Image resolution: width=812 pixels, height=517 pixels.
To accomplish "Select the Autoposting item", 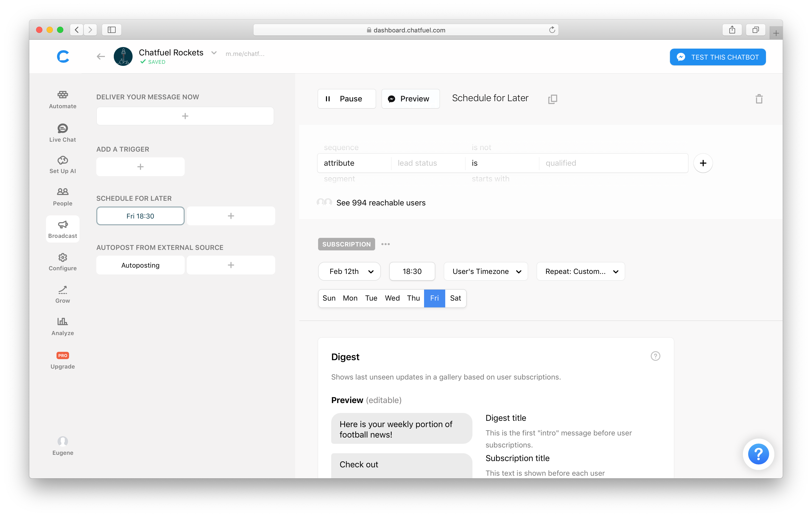I will point(140,265).
